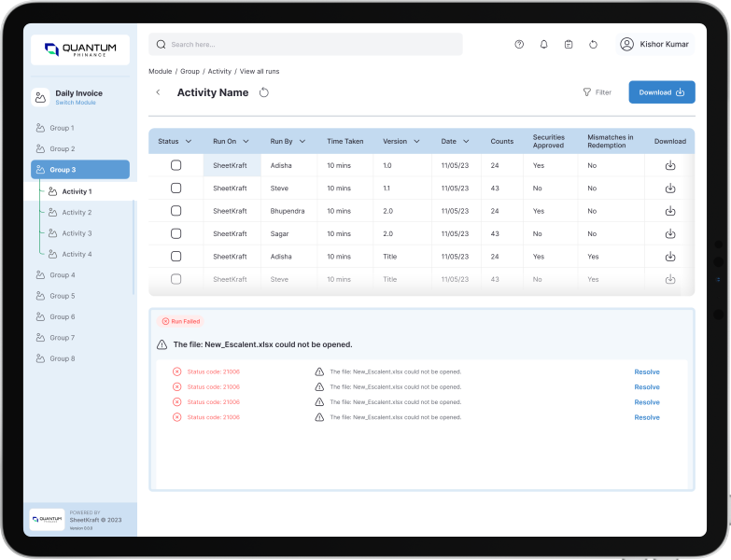Open notifications bell icon
The height and width of the screenshot is (560, 731).
click(x=544, y=44)
